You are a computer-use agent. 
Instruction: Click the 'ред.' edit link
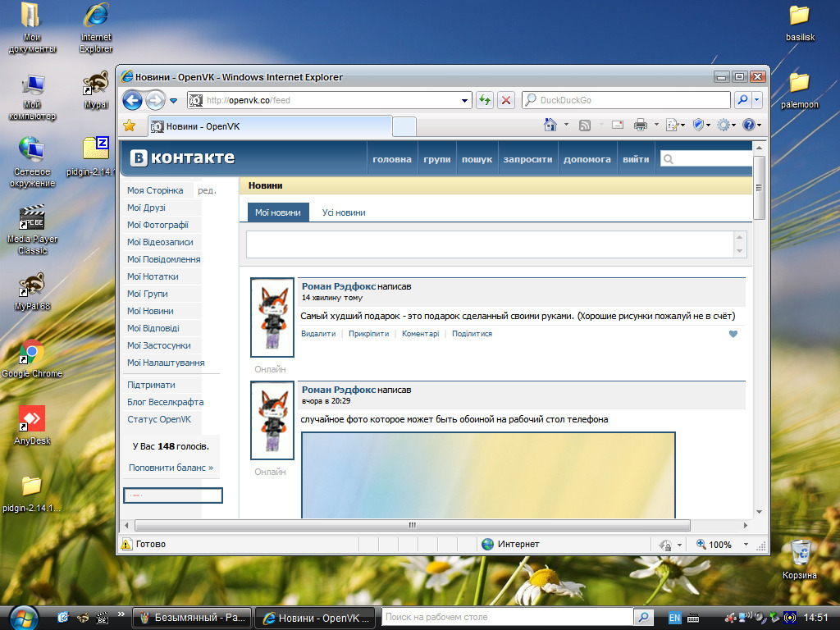207,190
